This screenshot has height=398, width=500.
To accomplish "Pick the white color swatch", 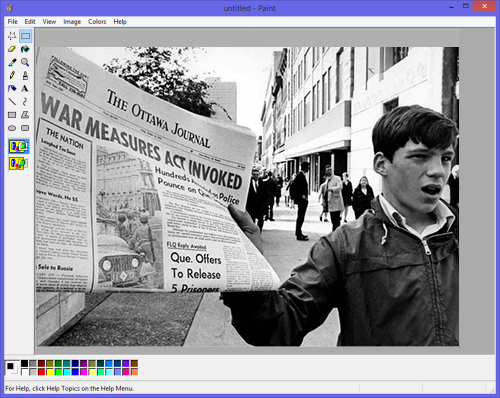I will (24, 372).
